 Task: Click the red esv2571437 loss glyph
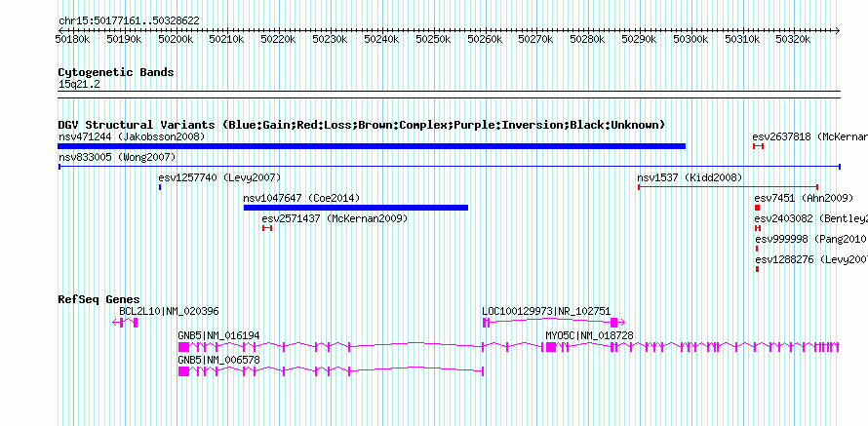pos(267,228)
